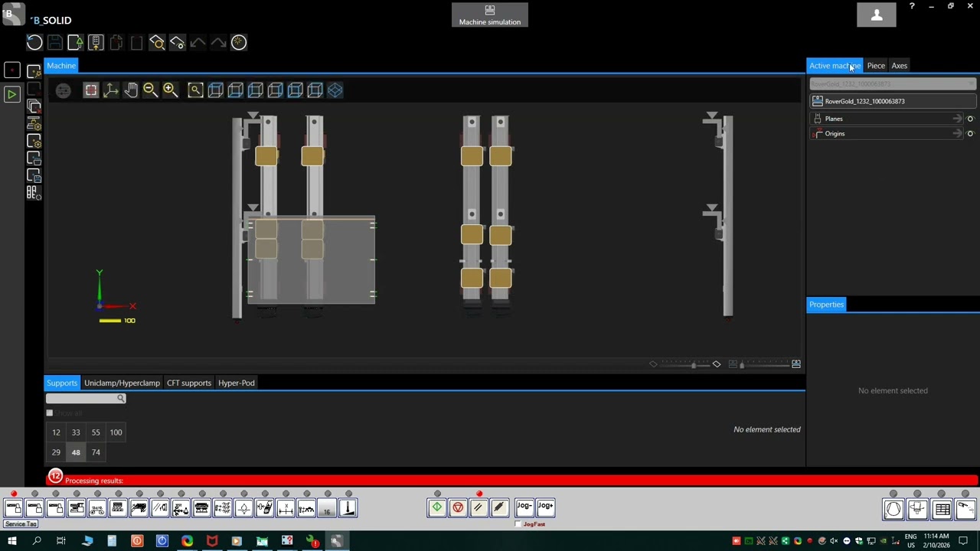Open the active machine dropdown
Screen dimensions: 980x551
(893, 83)
